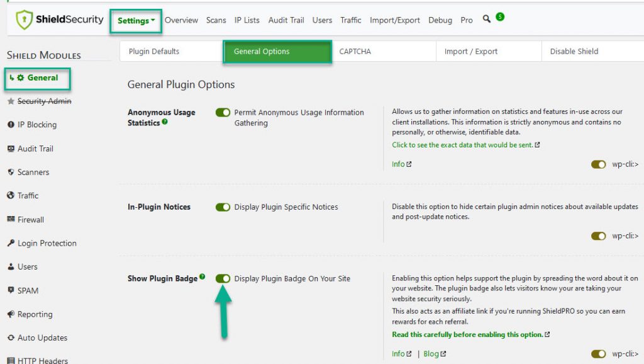
Task: Disable the Anonymous Usage Information Gathering toggle
Action: pyautogui.click(x=223, y=112)
